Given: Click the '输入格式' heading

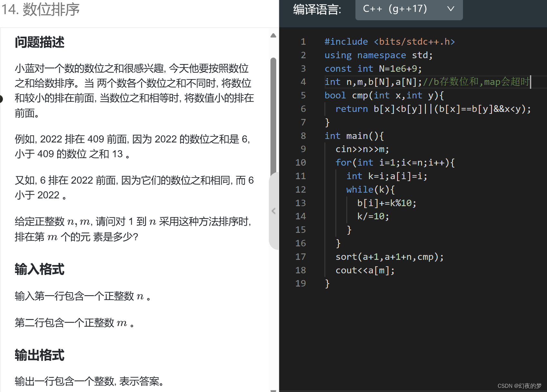Looking at the screenshot, I should [x=40, y=269].
